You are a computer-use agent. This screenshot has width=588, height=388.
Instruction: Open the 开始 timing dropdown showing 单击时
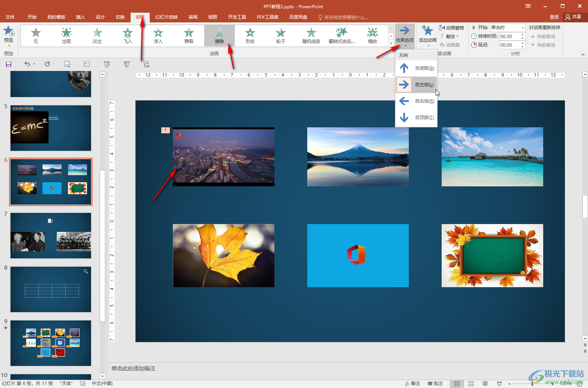click(x=523, y=28)
